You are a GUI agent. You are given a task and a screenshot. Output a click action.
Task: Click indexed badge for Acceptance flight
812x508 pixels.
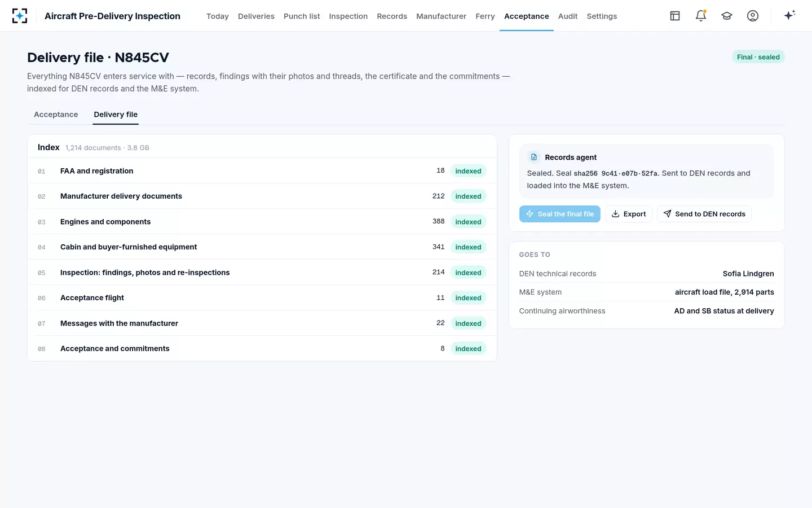coord(468,298)
